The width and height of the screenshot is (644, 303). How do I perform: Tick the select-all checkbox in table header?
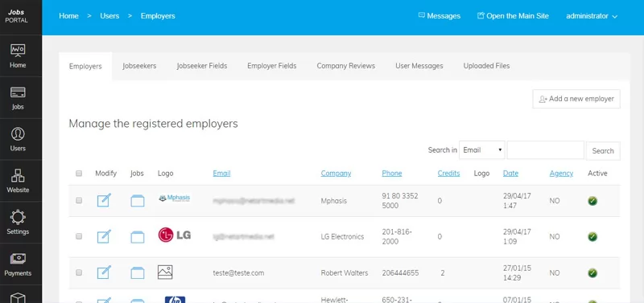click(x=79, y=174)
